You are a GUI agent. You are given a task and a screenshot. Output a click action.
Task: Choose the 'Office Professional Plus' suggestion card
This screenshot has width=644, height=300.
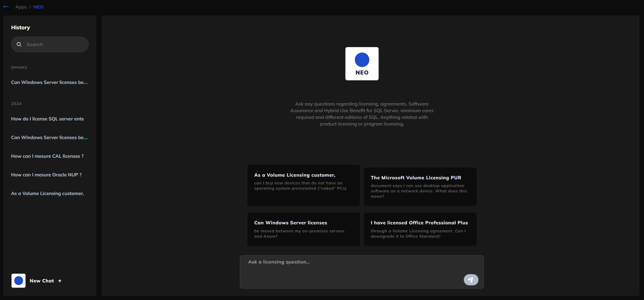pyautogui.click(x=420, y=229)
